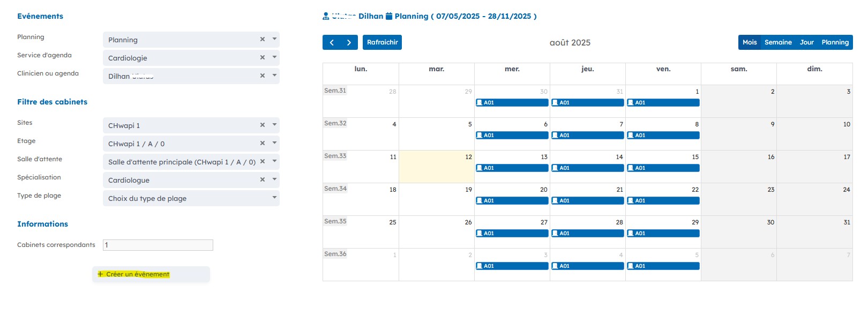The height and width of the screenshot is (315, 868).
Task: Remove the selected clinician Dilhan
Action: (263, 76)
